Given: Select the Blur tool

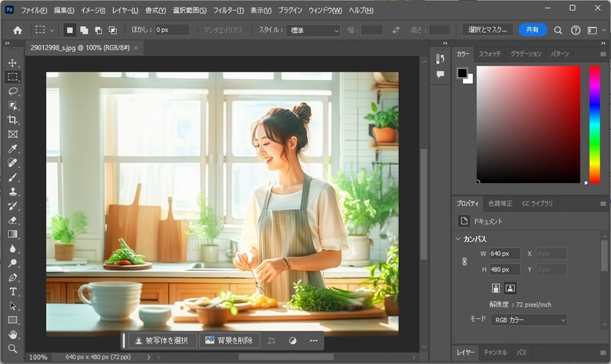Looking at the screenshot, I should pyautogui.click(x=12, y=249).
